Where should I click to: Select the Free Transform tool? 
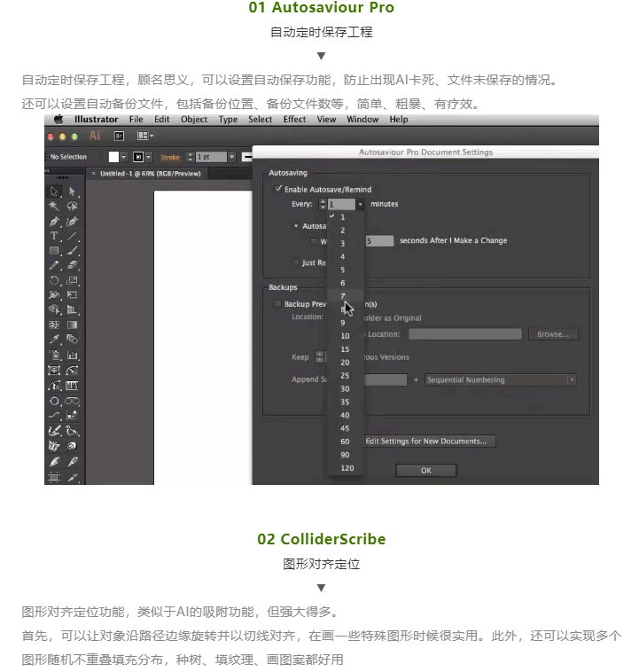pyautogui.click(x=72, y=295)
